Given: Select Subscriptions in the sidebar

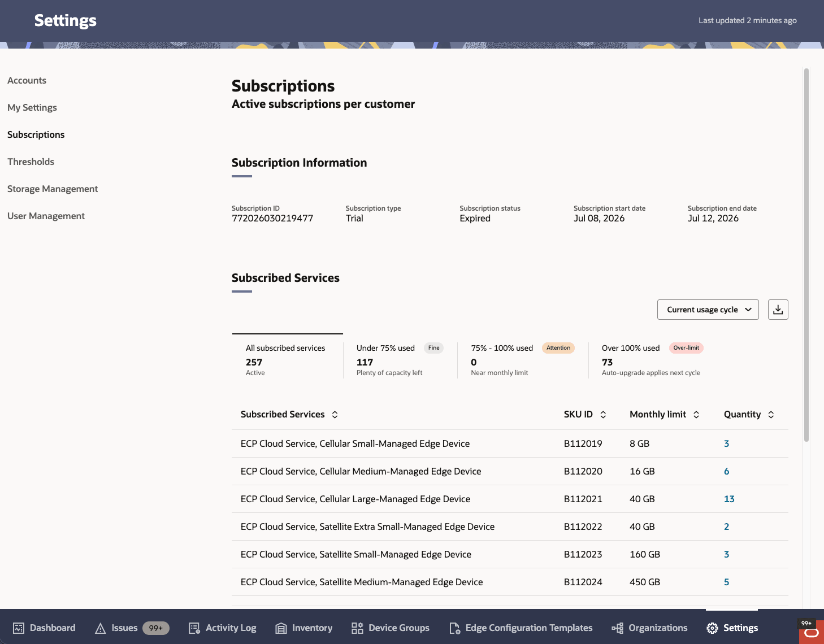Looking at the screenshot, I should pyautogui.click(x=36, y=134).
